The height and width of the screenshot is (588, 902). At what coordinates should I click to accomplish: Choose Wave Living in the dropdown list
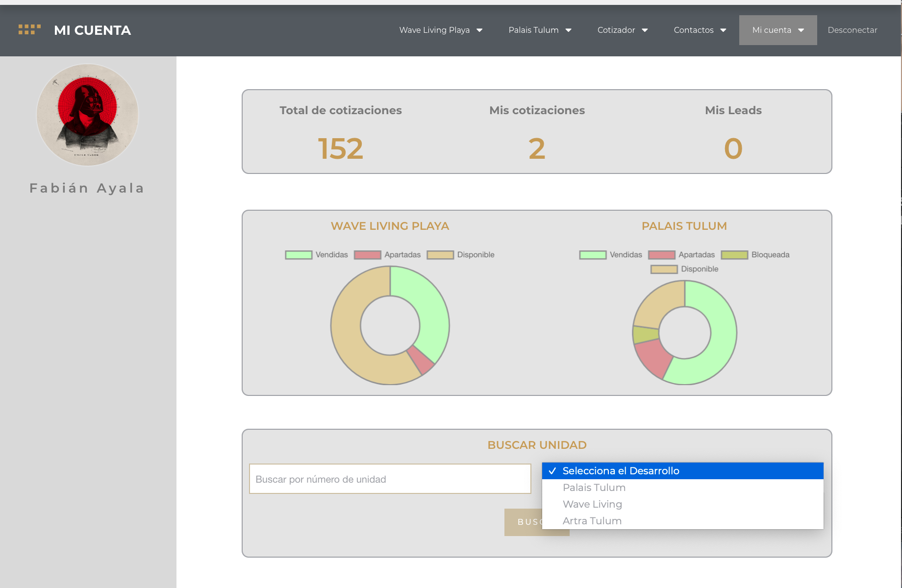point(592,504)
